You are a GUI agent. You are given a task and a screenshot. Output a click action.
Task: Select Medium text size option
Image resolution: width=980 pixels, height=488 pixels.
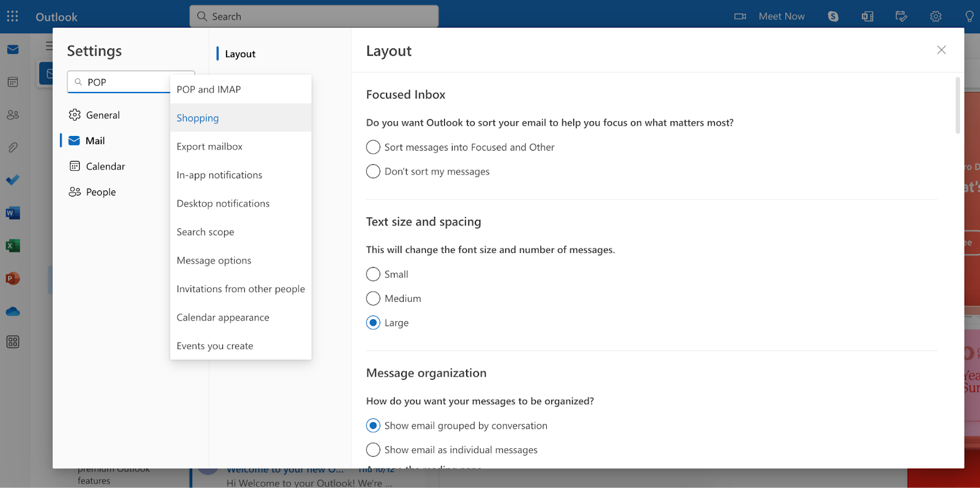click(373, 299)
